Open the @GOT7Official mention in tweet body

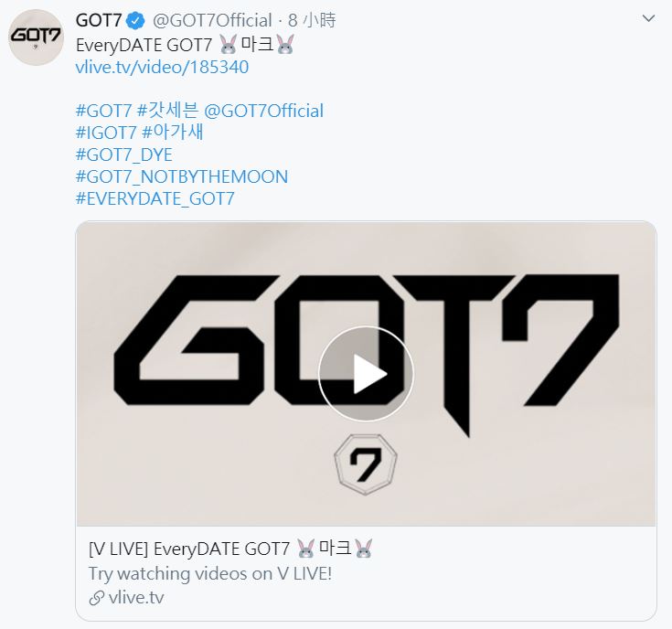(263, 111)
